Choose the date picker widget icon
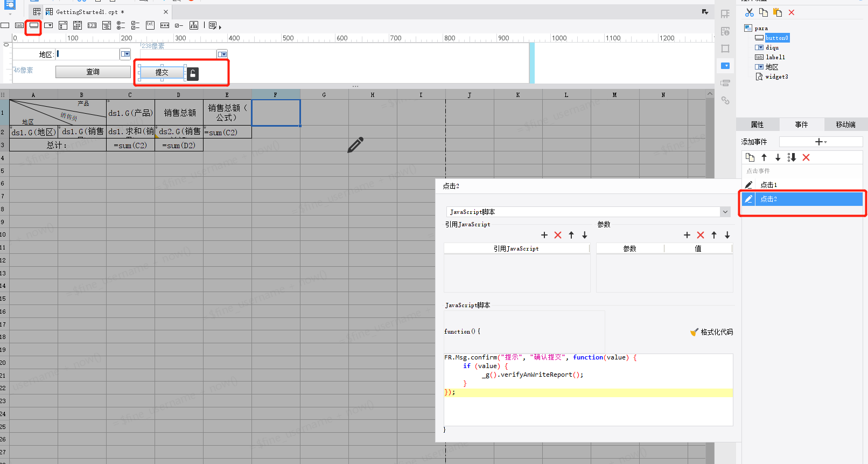The image size is (868, 464). [78, 25]
